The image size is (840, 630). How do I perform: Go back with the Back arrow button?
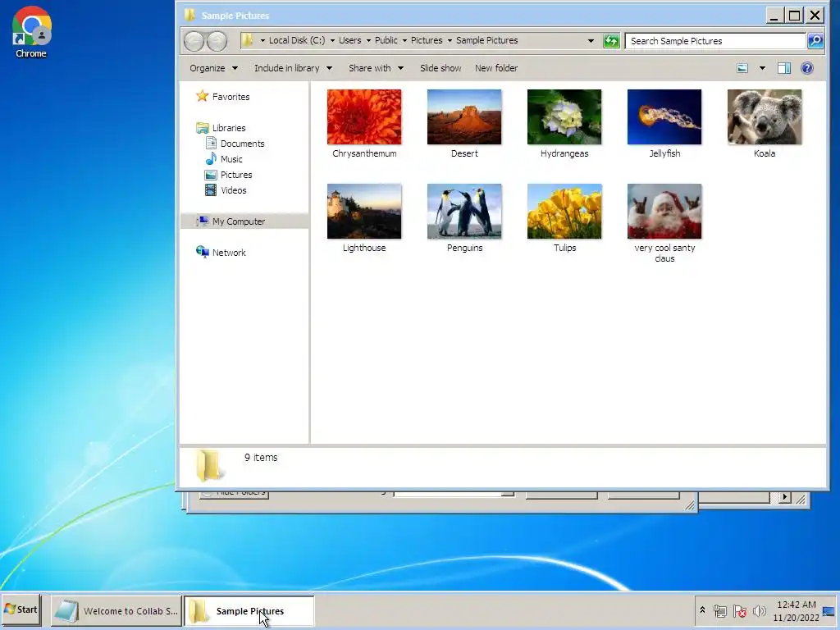click(194, 41)
